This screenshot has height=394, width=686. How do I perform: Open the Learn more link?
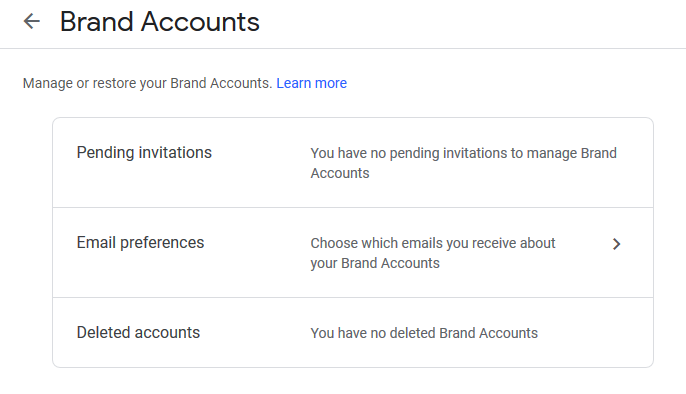pos(312,83)
